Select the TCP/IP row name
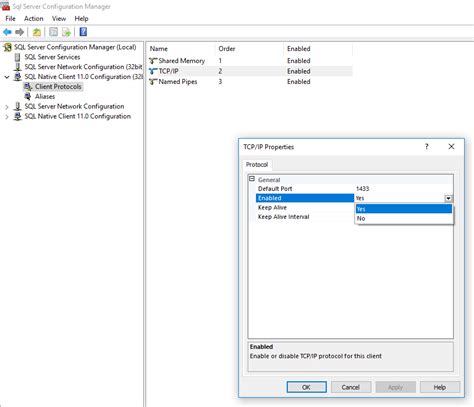474x407 pixels. click(168, 71)
